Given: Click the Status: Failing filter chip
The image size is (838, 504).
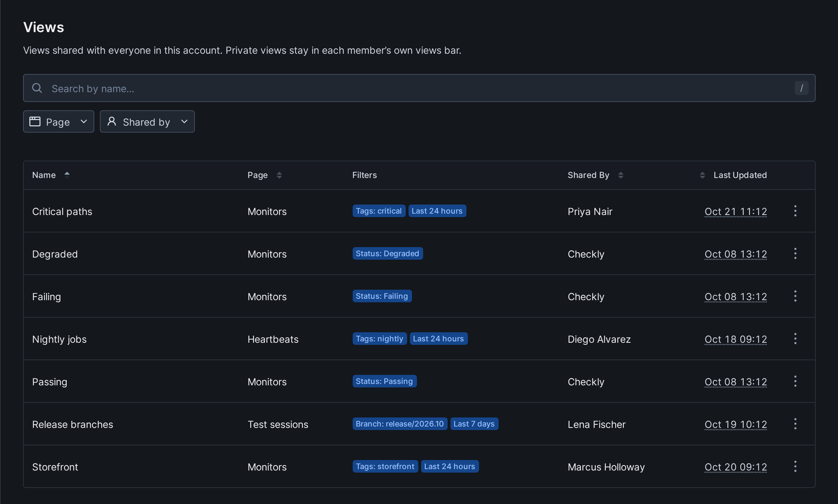Looking at the screenshot, I should point(382,296).
